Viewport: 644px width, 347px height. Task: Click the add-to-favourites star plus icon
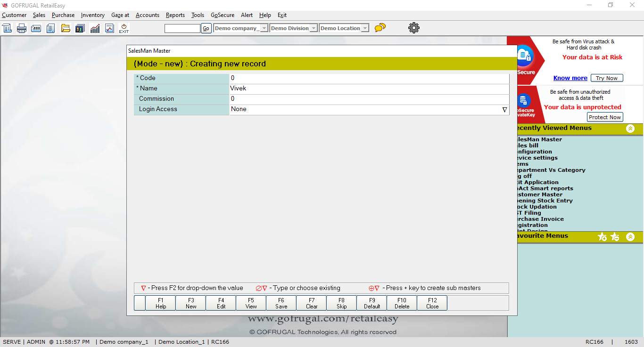603,237
